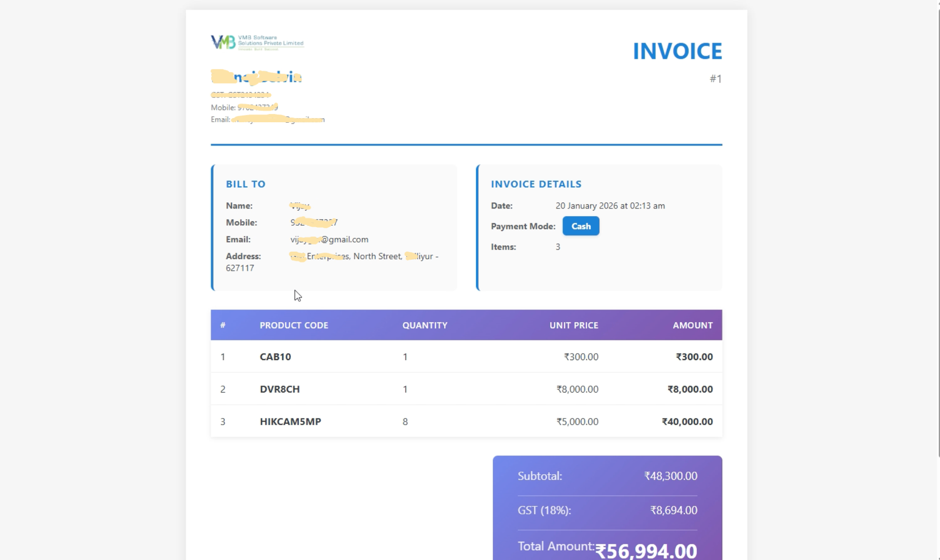The height and width of the screenshot is (560, 940).
Task: Click the DVR8CH product code
Action: [280, 389]
